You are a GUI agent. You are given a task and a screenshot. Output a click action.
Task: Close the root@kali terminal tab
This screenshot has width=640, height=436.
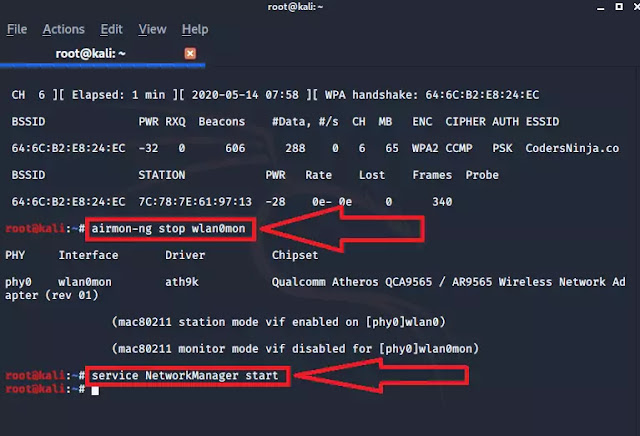[190, 53]
